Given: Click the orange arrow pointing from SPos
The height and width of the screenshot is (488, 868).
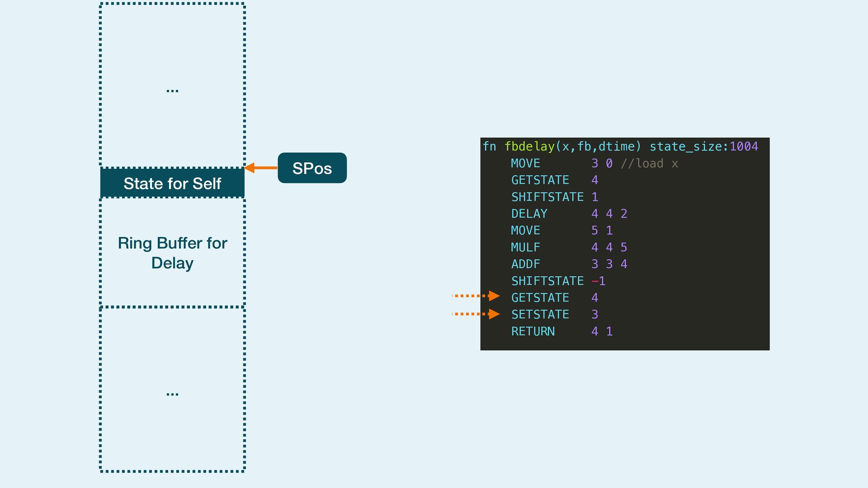Looking at the screenshot, I should coord(261,168).
